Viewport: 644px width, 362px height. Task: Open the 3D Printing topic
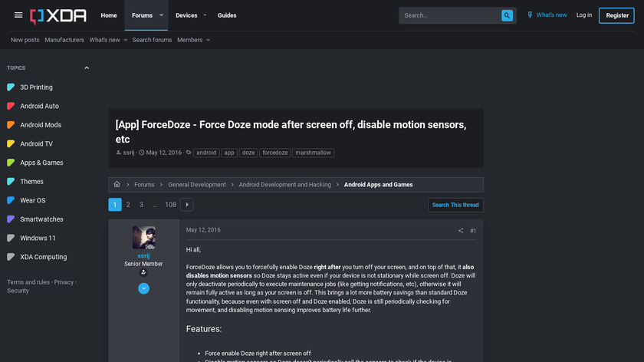pos(36,87)
